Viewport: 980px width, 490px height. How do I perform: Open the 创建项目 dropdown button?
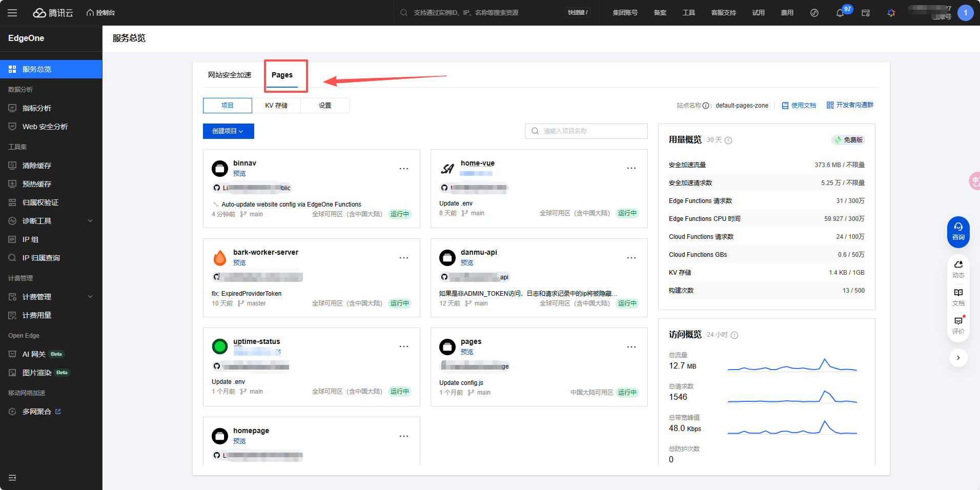(229, 131)
